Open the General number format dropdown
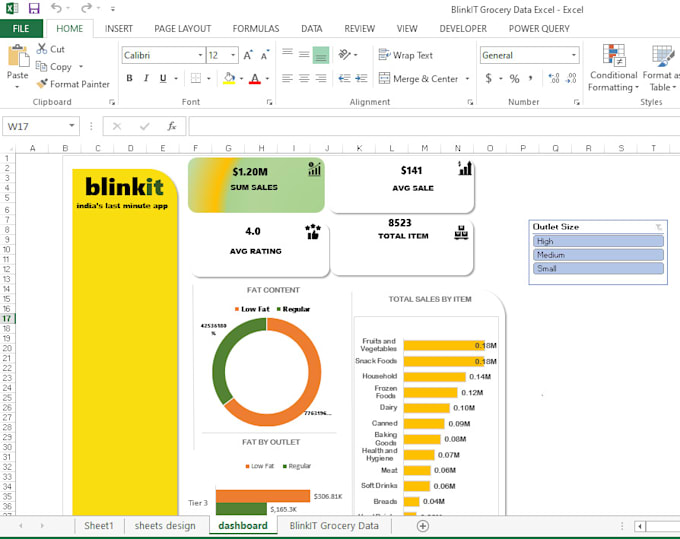 click(x=574, y=55)
